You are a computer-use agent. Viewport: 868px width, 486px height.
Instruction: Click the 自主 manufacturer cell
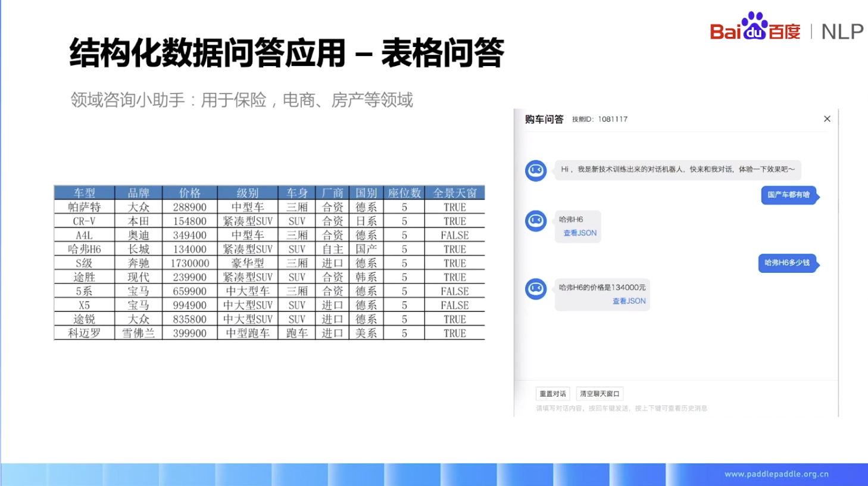pyautogui.click(x=333, y=249)
